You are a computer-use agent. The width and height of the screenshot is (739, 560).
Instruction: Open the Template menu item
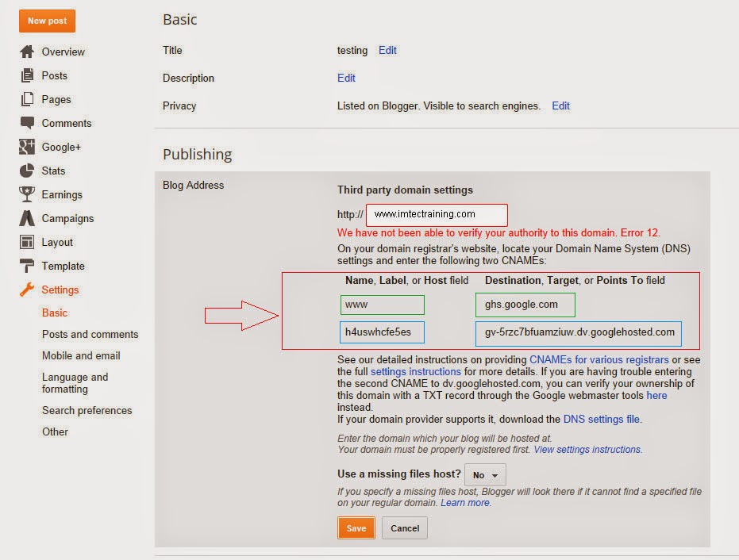(64, 266)
